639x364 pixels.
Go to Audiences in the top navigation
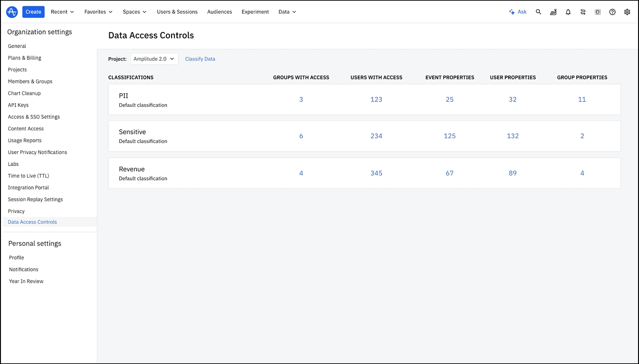click(x=219, y=12)
